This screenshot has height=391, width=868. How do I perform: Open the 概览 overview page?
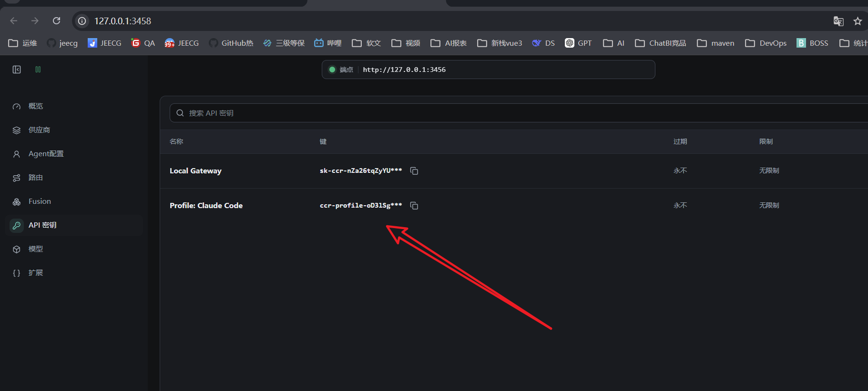click(x=74, y=106)
